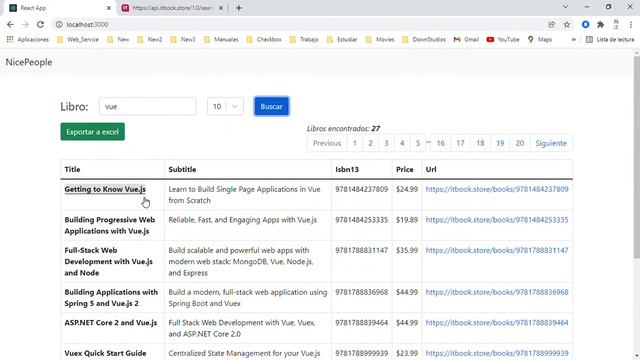Open the Trabajo bookmark folder
This screenshot has width=640, height=360.
(x=304, y=40)
